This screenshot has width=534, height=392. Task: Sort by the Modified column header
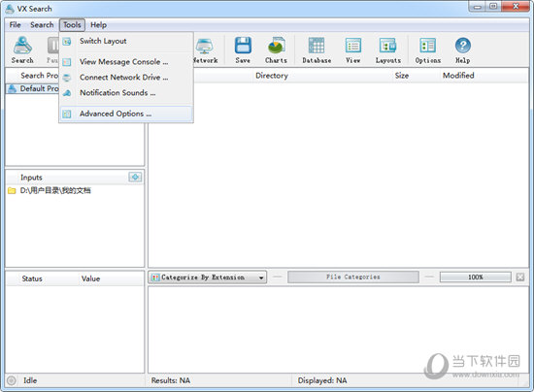pyautogui.click(x=458, y=76)
